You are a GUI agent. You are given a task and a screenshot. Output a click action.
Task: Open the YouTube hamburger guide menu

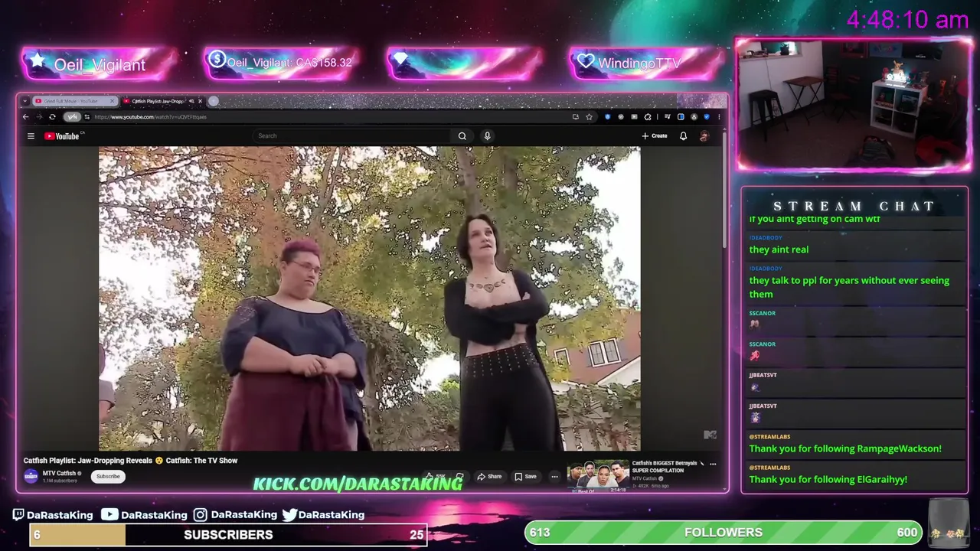(31, 136)
